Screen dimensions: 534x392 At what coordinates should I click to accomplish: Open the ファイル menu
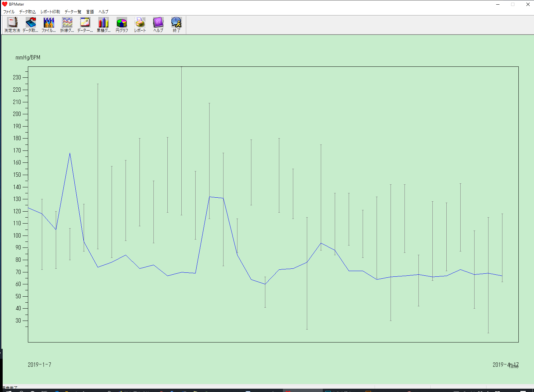point(9,12)
